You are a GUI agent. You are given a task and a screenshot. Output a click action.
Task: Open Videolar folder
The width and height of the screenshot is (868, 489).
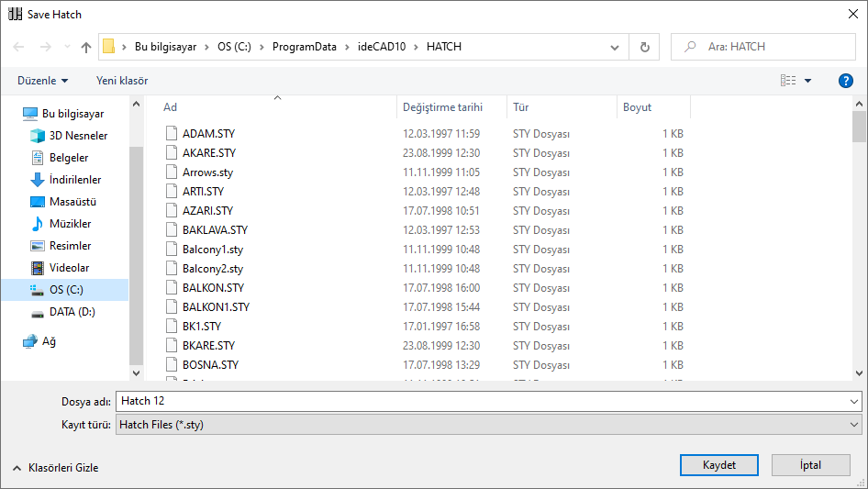(x=69, y=268)
